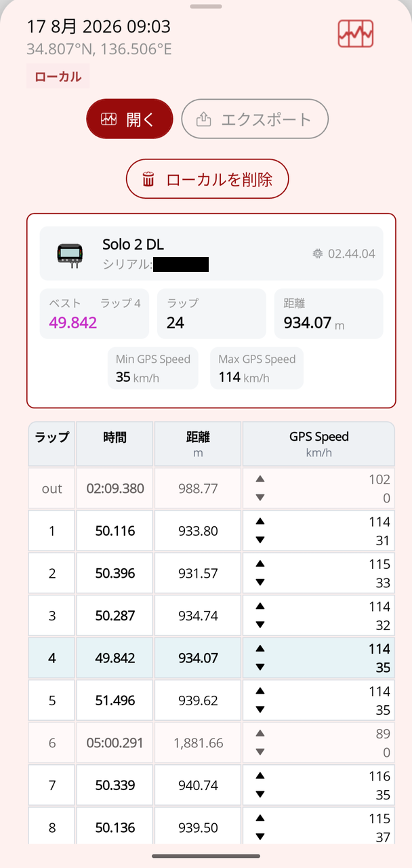Tap the ラップ 24 count card
Image resolution: width=412 pixels, height=868 pixels.
211,314
